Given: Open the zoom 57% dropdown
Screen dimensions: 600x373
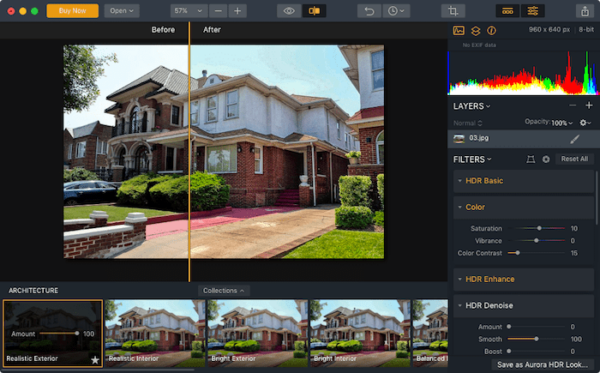Looking at the screenshot, I should click(188, 11).
